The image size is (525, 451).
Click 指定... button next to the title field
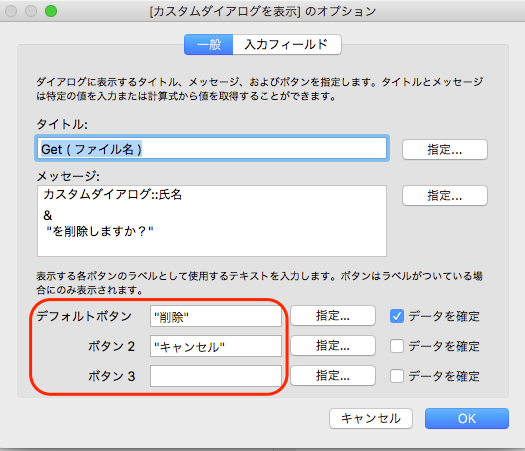point(445,149)
